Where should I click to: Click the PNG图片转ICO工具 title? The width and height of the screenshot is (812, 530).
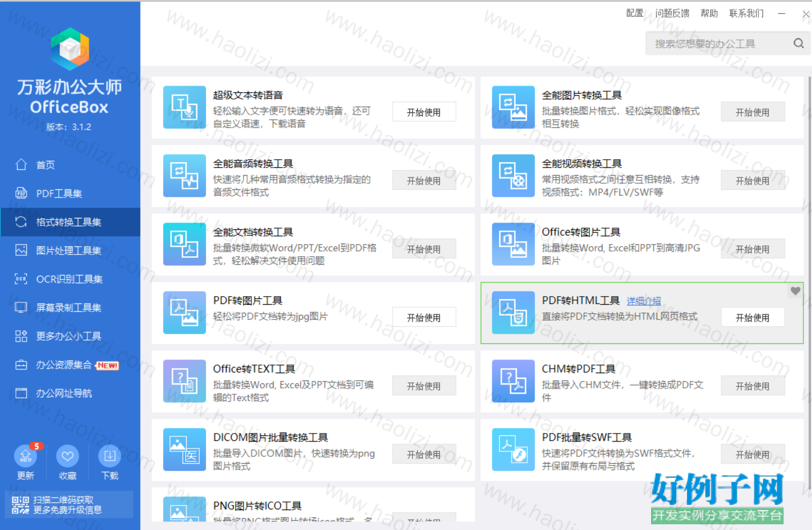click(x=257, y=505)
